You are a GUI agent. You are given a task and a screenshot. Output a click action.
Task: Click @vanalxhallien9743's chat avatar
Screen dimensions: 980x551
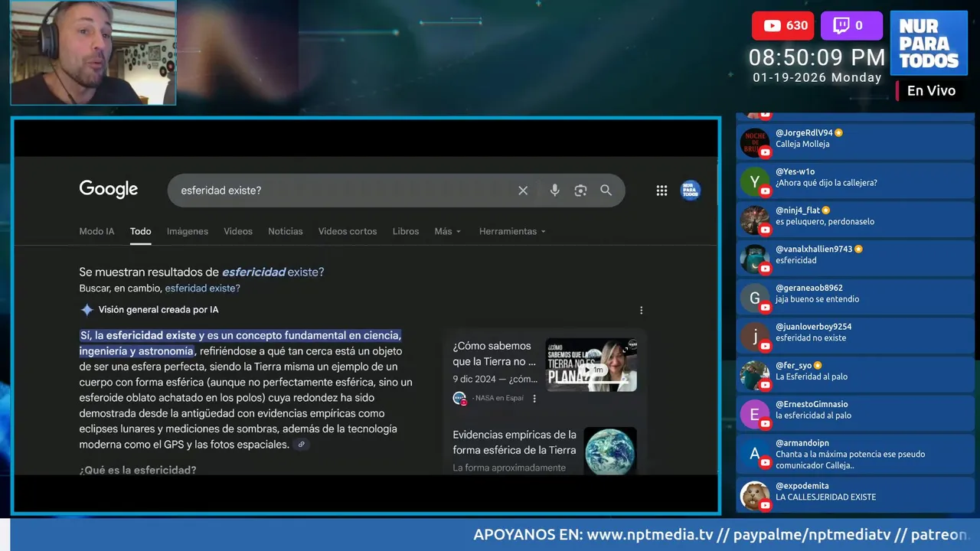pos(755,259)
